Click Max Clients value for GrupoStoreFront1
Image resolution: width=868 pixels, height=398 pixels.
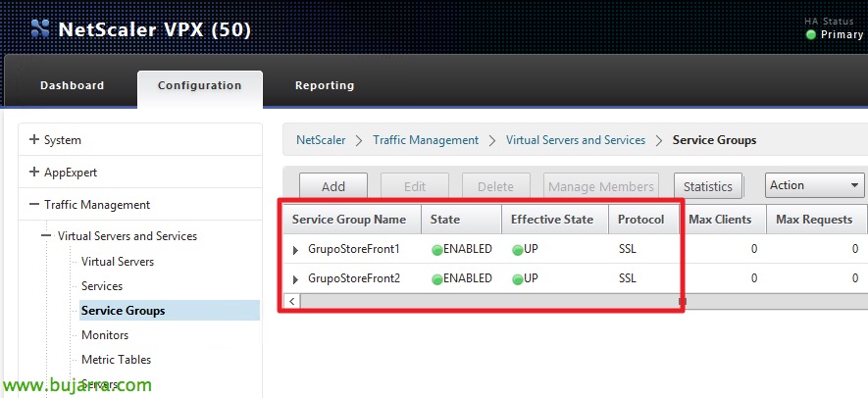[x=753, y=249]
